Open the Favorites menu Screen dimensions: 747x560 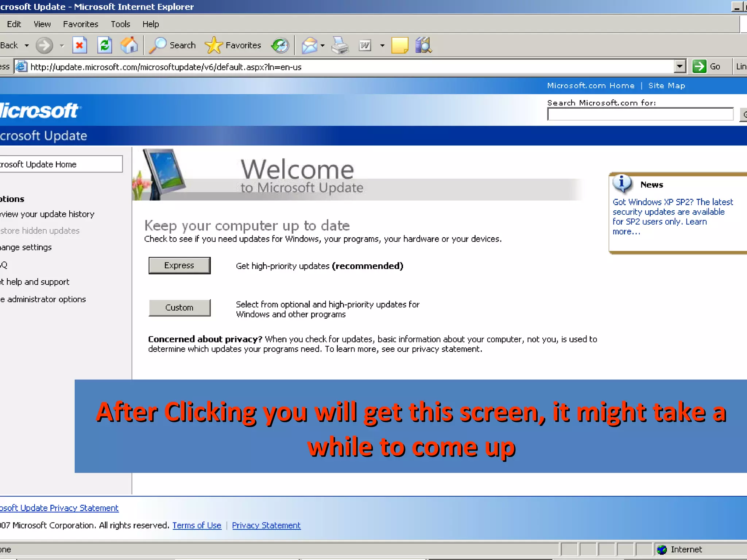(x=81, y=24)
